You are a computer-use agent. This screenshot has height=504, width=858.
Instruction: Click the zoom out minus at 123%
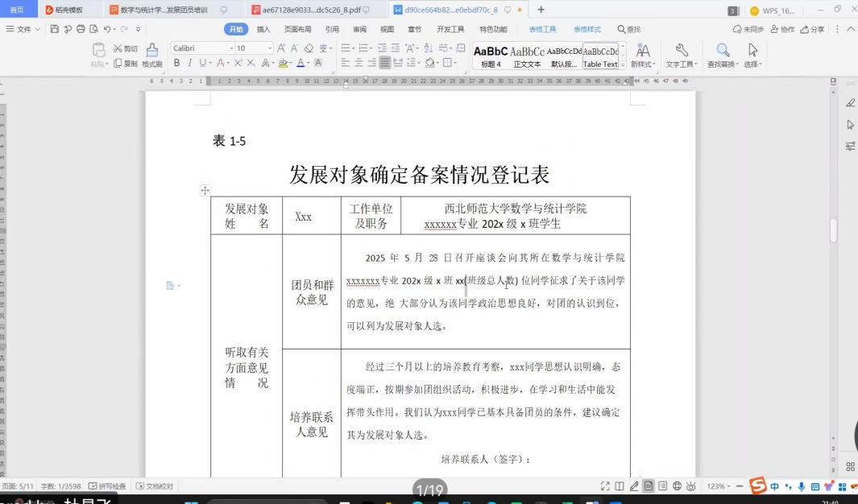click(740, 486)
